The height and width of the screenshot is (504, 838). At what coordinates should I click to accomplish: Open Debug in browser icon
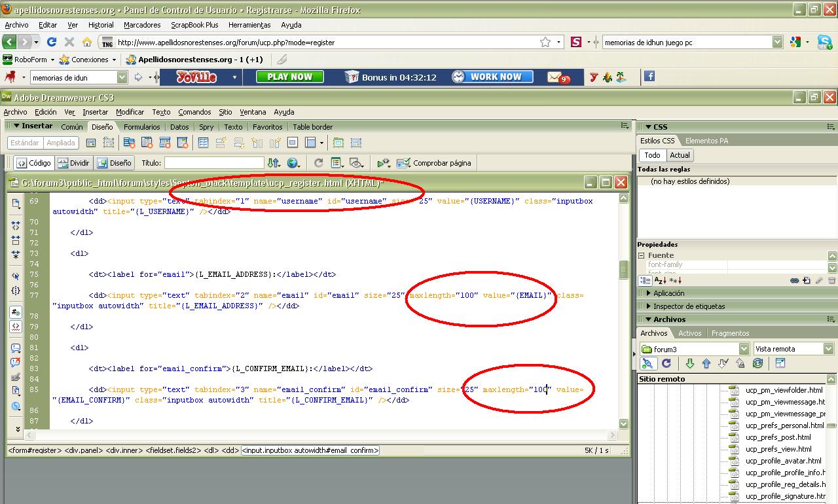point(384,163)
